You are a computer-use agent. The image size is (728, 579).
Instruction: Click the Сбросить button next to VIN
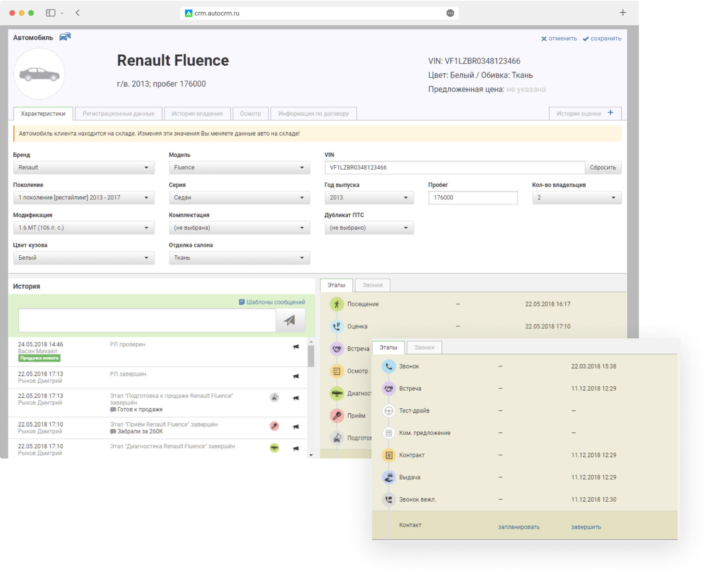pos(604,168)
